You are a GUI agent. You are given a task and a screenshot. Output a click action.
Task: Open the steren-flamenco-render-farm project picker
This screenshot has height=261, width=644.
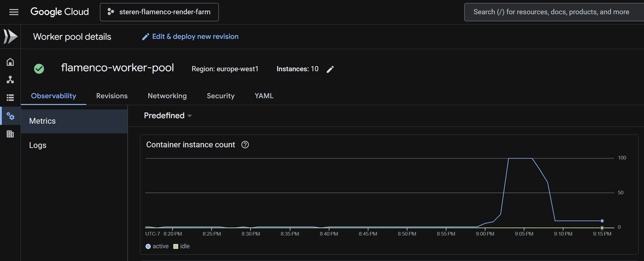coord(159,12)
